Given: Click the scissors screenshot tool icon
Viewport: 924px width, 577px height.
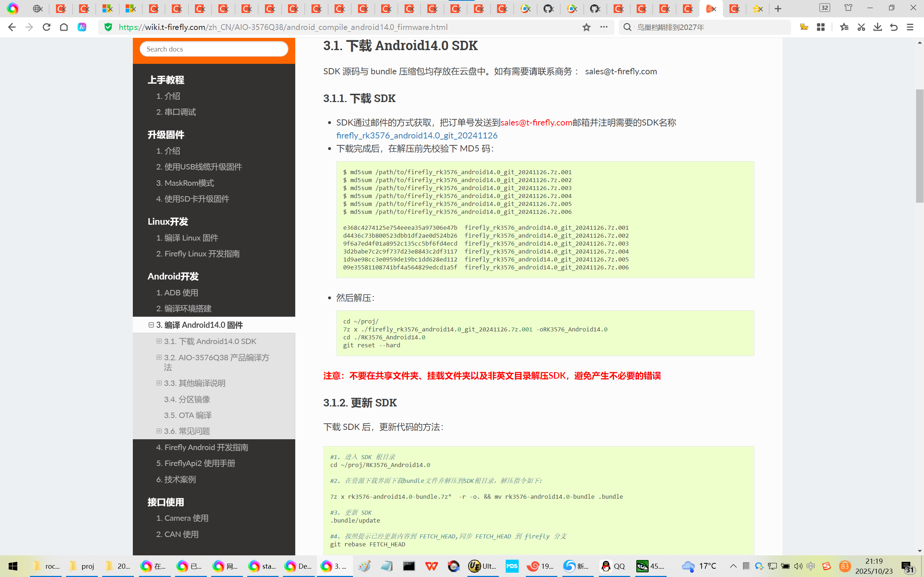Looking at the screenshot, I should 861,27.
